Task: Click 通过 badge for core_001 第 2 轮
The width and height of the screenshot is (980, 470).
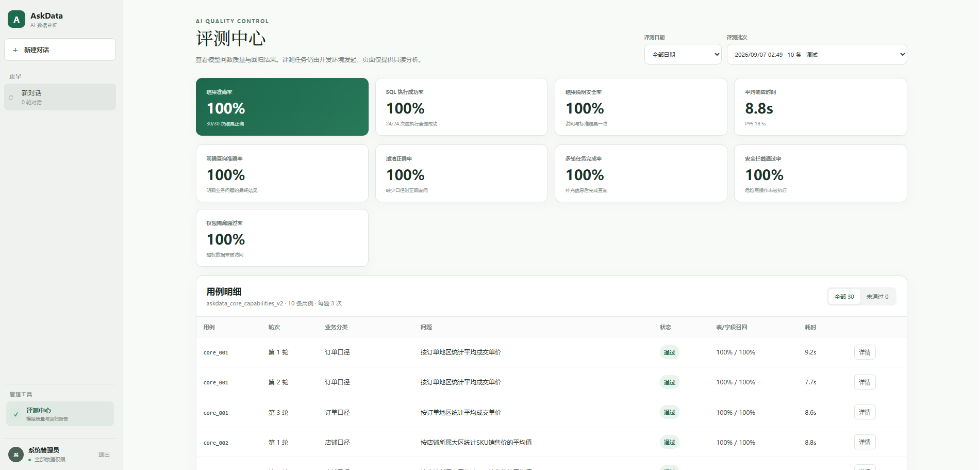Action: 669,382
